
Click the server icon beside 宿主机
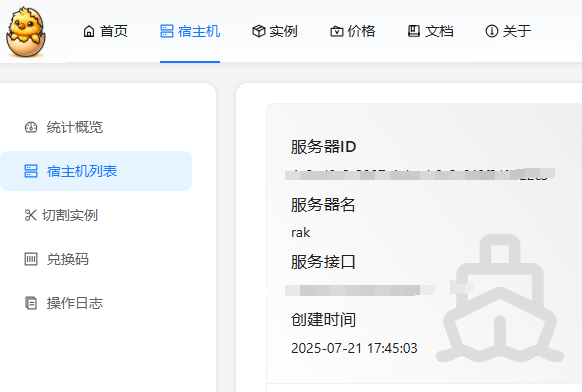point(167,31)
